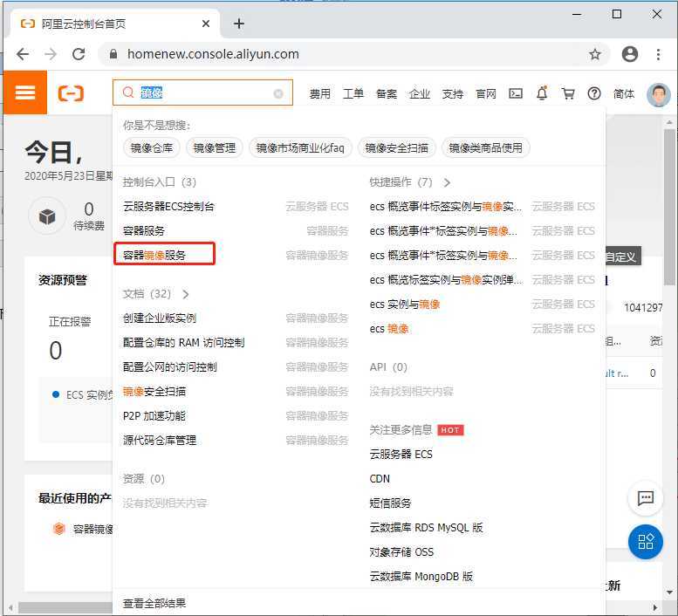Expand the 文档 (32) results section
This screenshot has width=678, height=616.
coord(186,294)
